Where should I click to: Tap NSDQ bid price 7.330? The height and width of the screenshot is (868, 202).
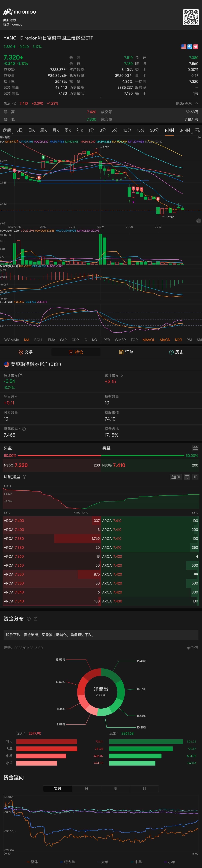pos(21,465)
